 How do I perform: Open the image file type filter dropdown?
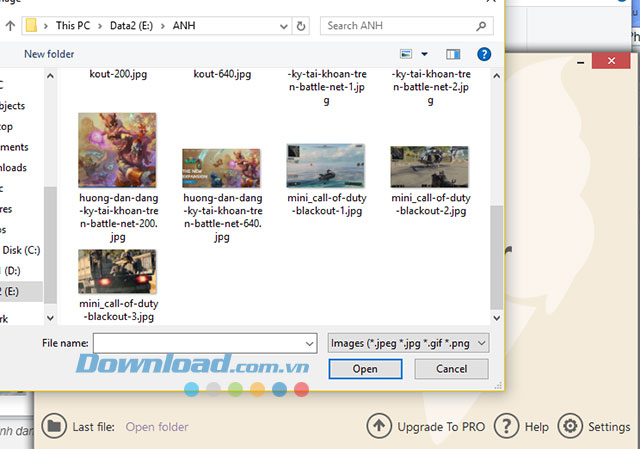click(408, 343)
